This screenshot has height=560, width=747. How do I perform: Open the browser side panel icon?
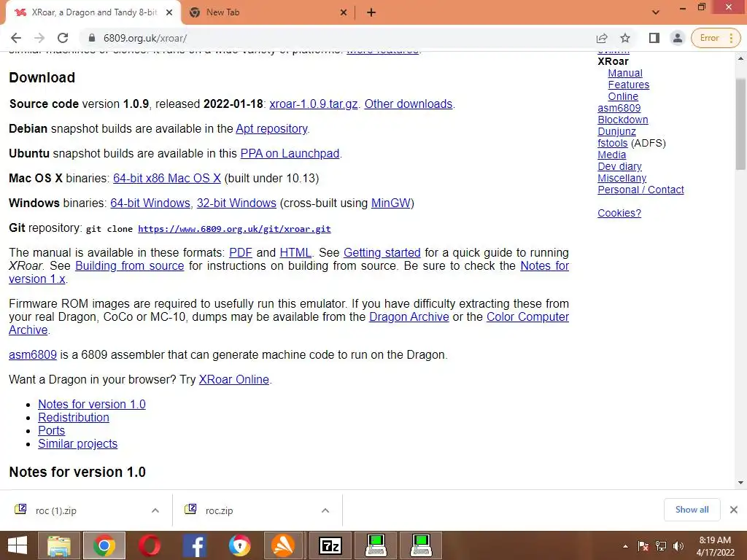(x=654, y=38)
